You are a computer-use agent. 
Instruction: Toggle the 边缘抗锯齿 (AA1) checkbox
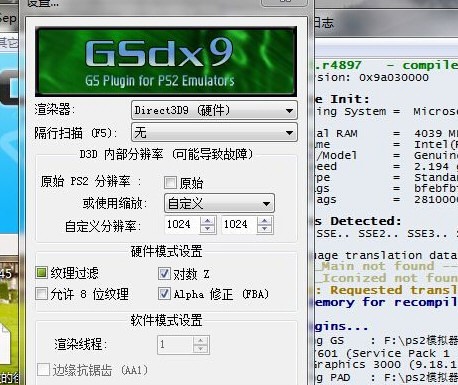pyautogui.click(x=43, y=370)
